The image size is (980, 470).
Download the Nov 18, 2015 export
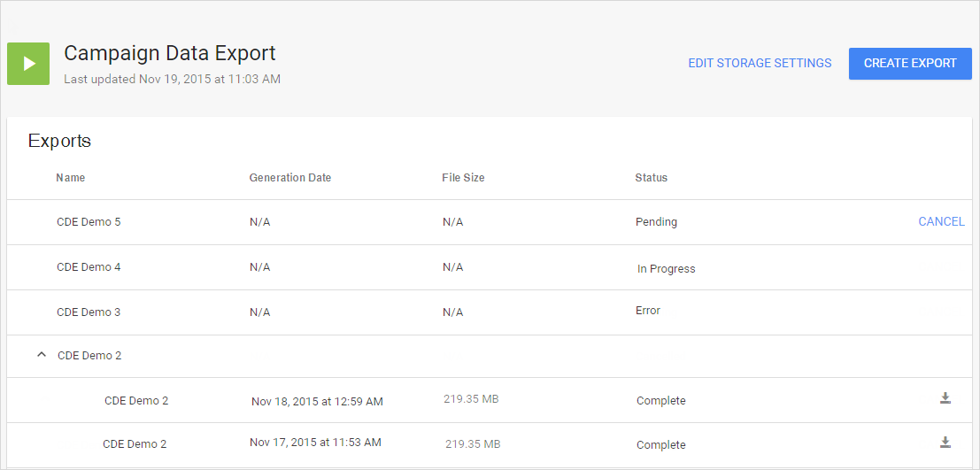click(945, 398)
